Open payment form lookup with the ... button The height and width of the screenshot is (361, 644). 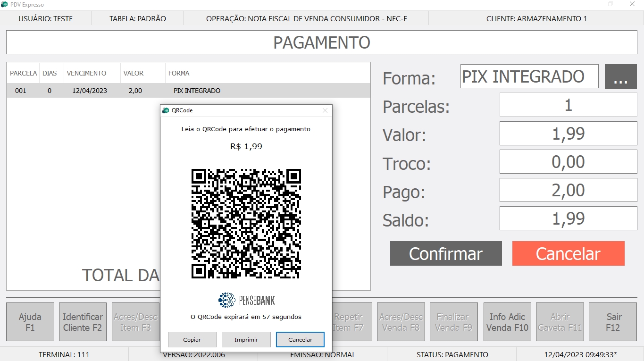tap(621, 76)
